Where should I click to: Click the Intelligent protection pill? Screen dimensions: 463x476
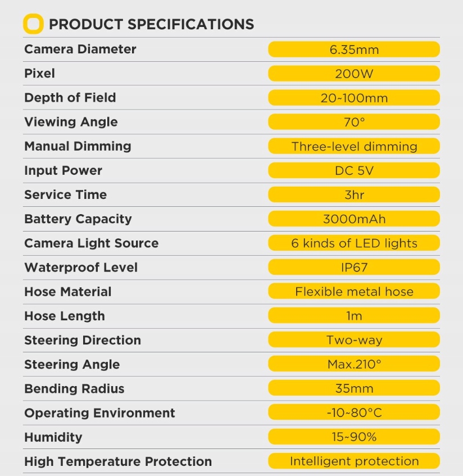tap(354, 461)
